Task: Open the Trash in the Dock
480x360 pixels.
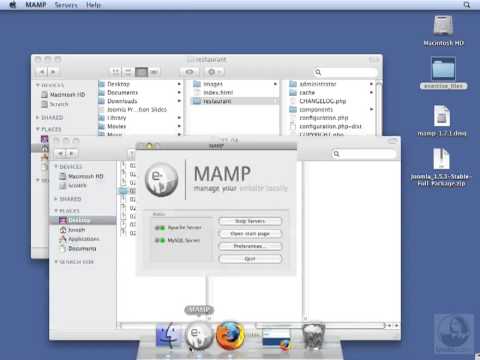Action: [x=313, y=335]
